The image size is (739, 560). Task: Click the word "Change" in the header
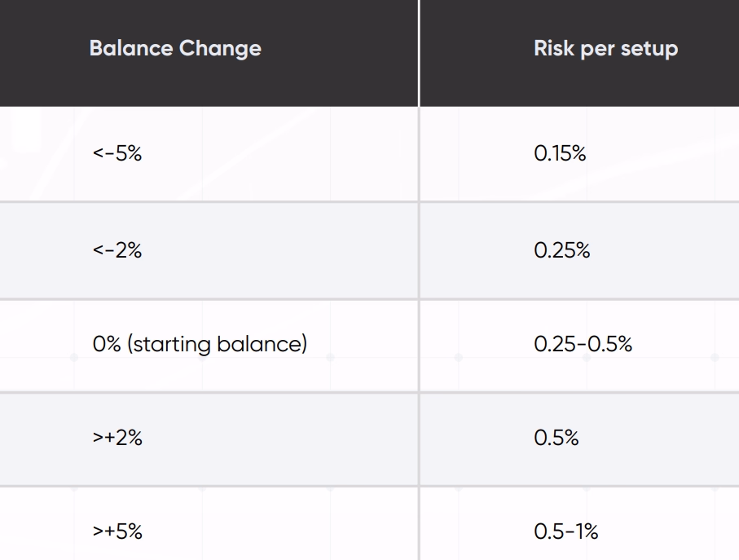(220, 49)
